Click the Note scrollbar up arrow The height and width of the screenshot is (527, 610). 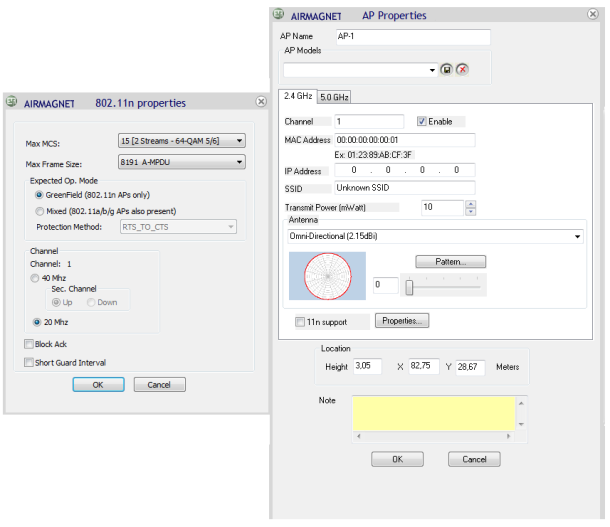[521, 403]
